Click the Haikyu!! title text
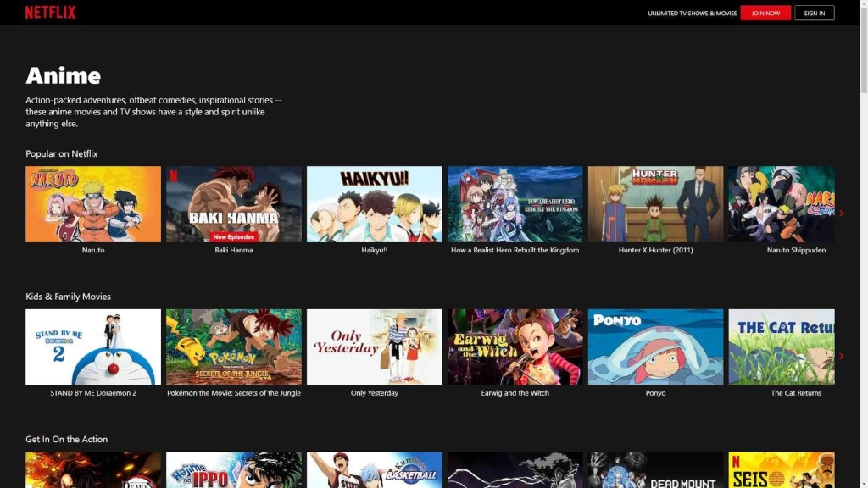Viewport: 868px width, 488px height. (x=374, y=250)
